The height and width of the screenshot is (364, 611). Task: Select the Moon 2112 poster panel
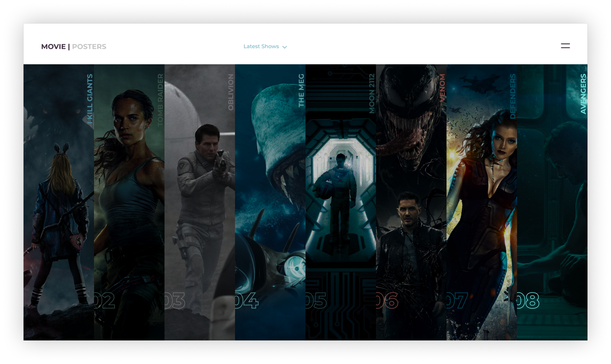(341, 202)
